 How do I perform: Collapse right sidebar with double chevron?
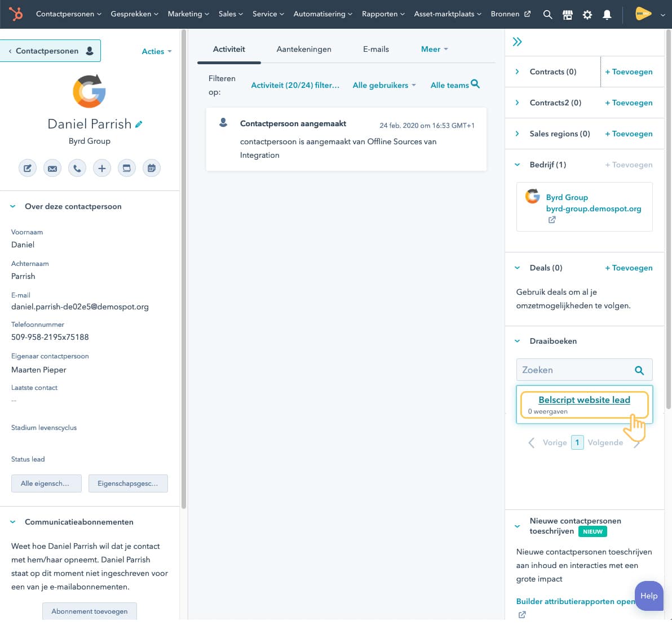pyautogui.click(x=518, y=42)
